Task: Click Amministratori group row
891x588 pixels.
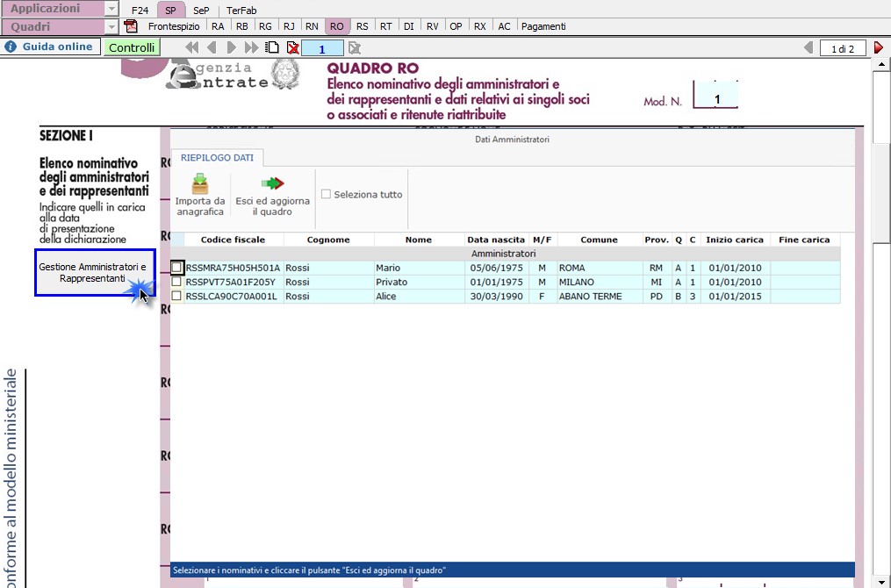Action: pyautogui.click(x=504, y=254)
